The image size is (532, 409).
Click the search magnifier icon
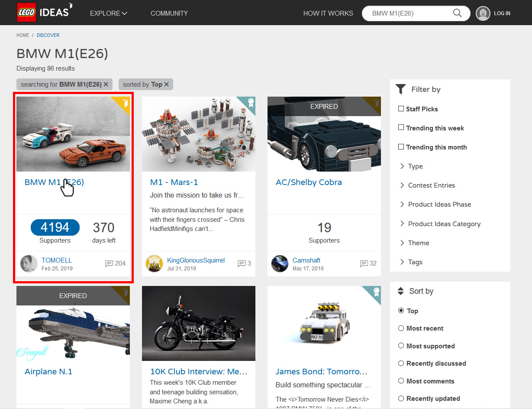tap(457, 13)
